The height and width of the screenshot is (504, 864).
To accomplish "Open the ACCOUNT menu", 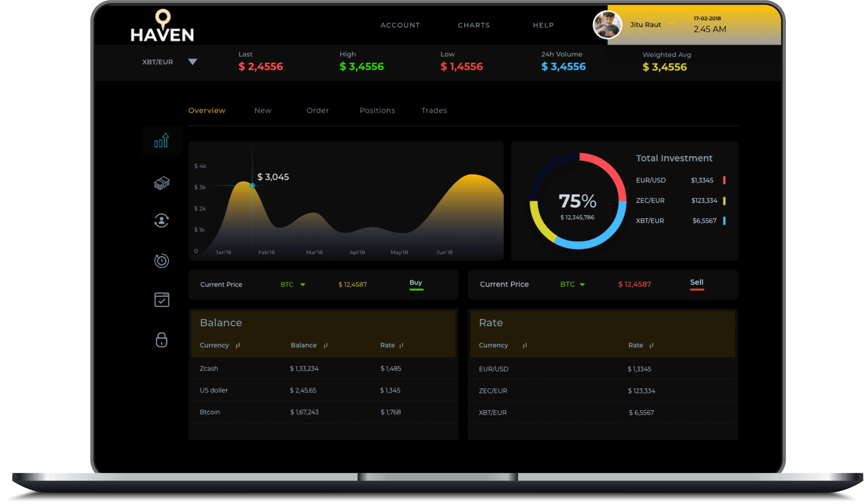I will click(x=400, y=25).
